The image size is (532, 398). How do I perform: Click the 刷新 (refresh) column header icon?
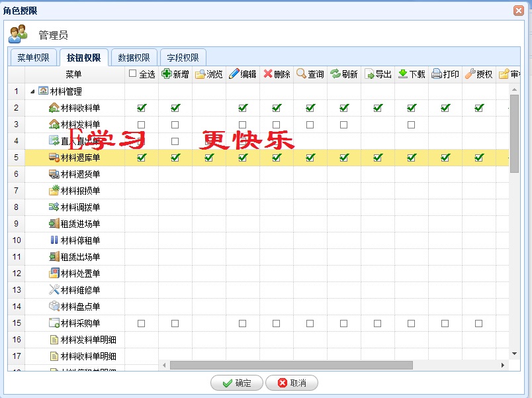(335, 74)
